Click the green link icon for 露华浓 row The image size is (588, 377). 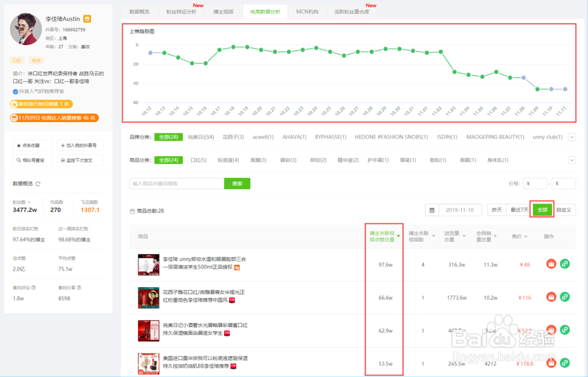(564, 362)
